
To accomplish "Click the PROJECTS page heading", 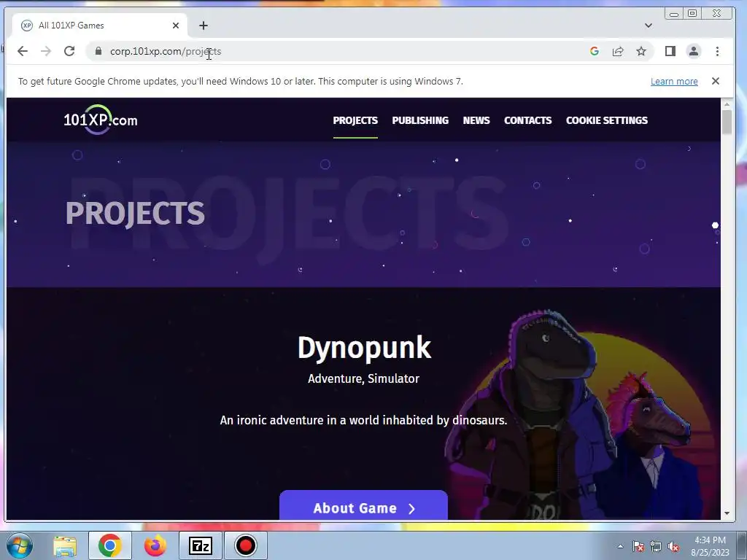I will [135, 213].
